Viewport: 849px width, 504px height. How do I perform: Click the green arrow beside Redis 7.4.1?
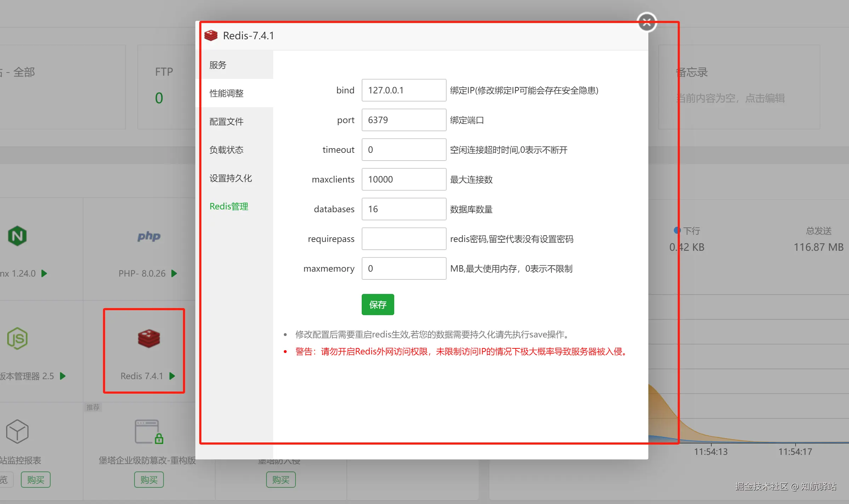click(172, 376)
